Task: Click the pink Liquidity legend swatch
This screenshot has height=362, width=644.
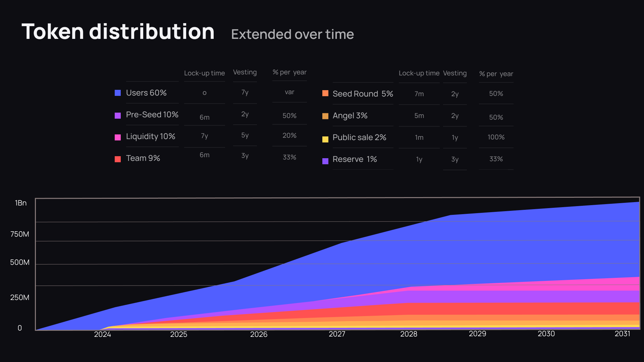Action: point(118,137)
